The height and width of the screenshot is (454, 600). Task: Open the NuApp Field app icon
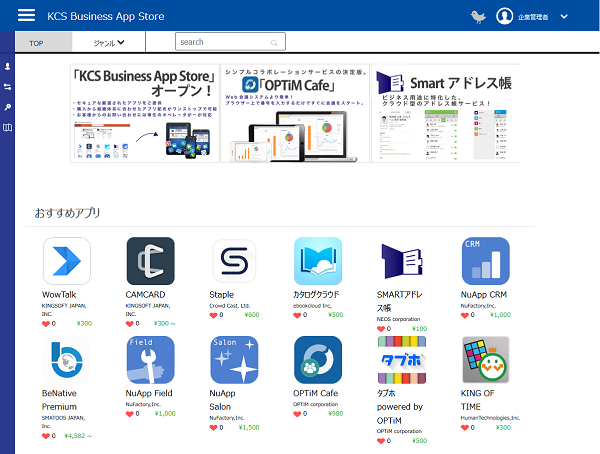pos(150,360)
